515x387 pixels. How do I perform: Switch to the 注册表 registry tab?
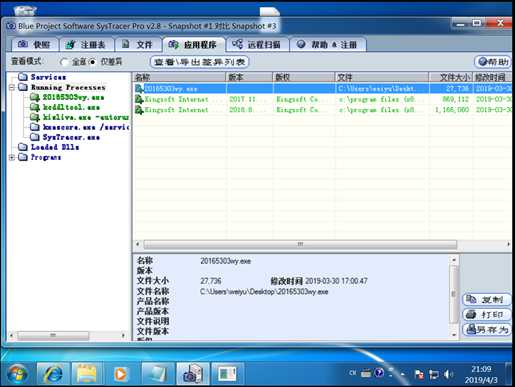(x=86, y=44)
